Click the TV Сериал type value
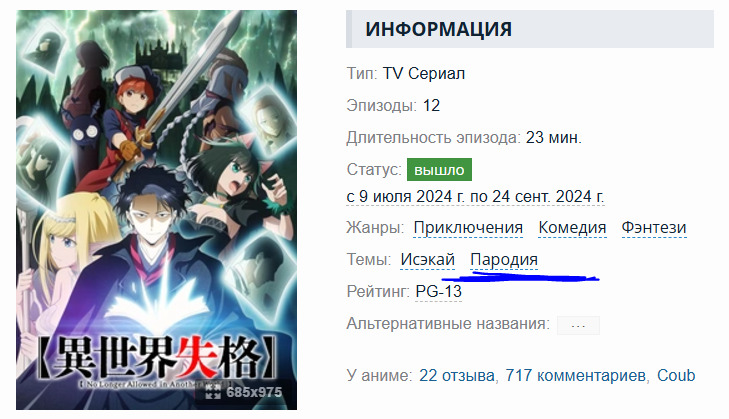This screenshot has height=419, width=729. click(424, 73)
